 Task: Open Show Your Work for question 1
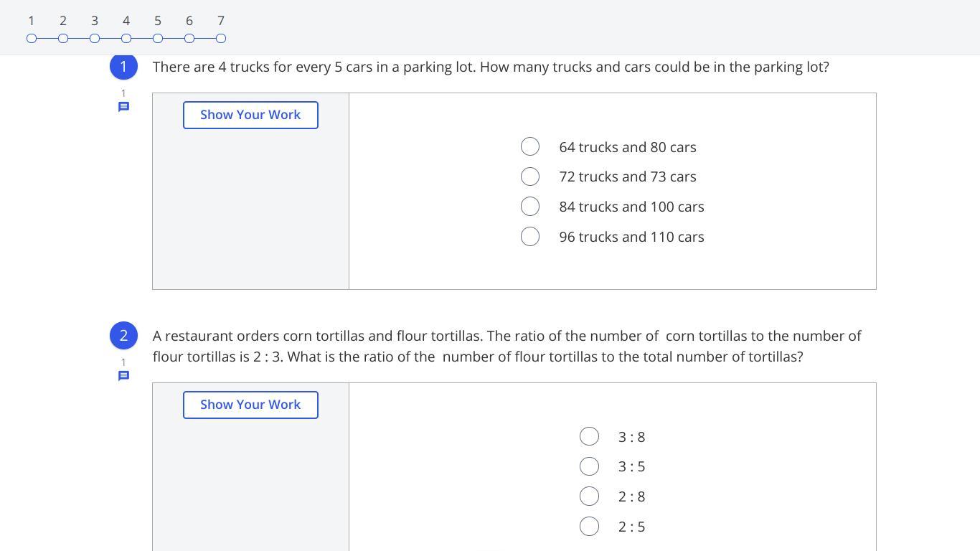[x=250, y=115]
